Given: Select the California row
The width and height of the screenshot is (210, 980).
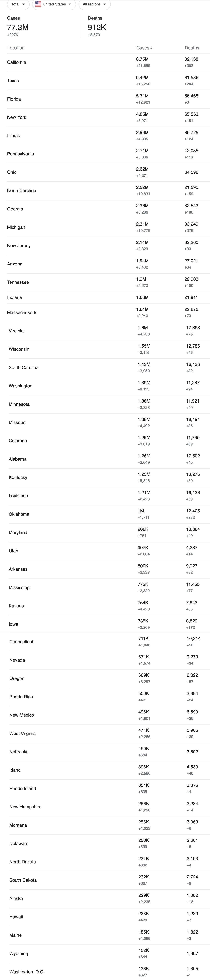Looking at the screenshot, I should [17, 62].
